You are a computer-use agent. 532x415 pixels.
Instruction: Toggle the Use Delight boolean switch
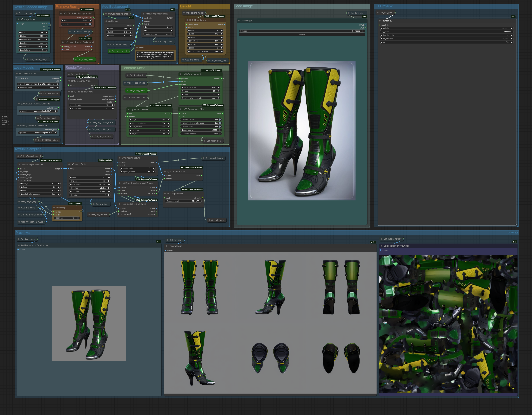click(x=78, y=218)
